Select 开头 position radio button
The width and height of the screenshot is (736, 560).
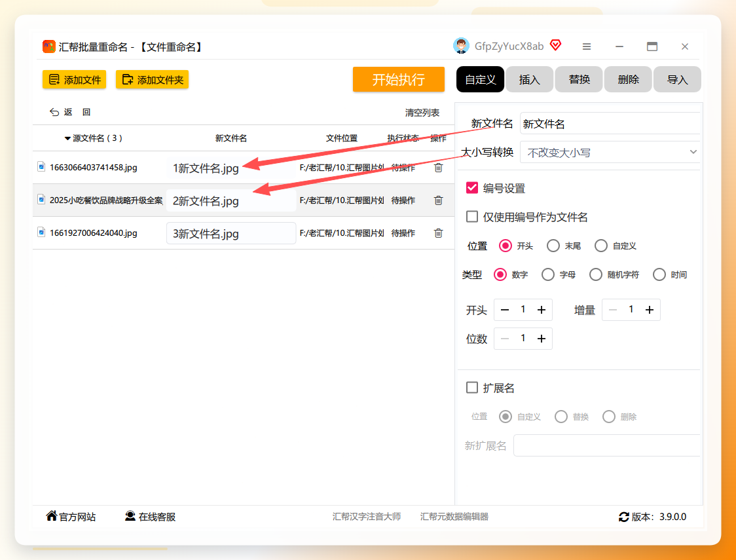[x=506, y=246]
